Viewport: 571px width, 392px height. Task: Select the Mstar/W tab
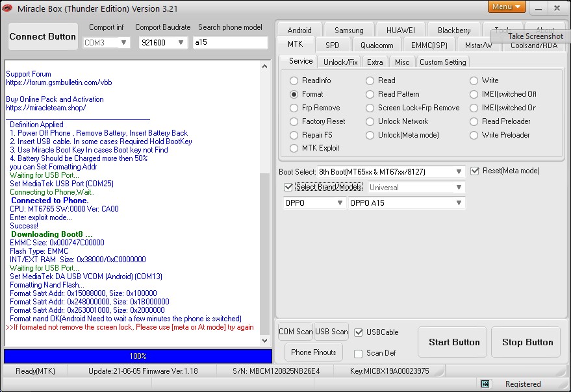tap(478, 45)
